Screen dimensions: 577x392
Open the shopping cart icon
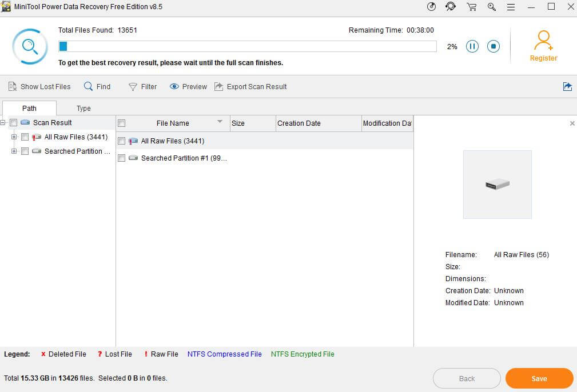(x=471, y=7)
